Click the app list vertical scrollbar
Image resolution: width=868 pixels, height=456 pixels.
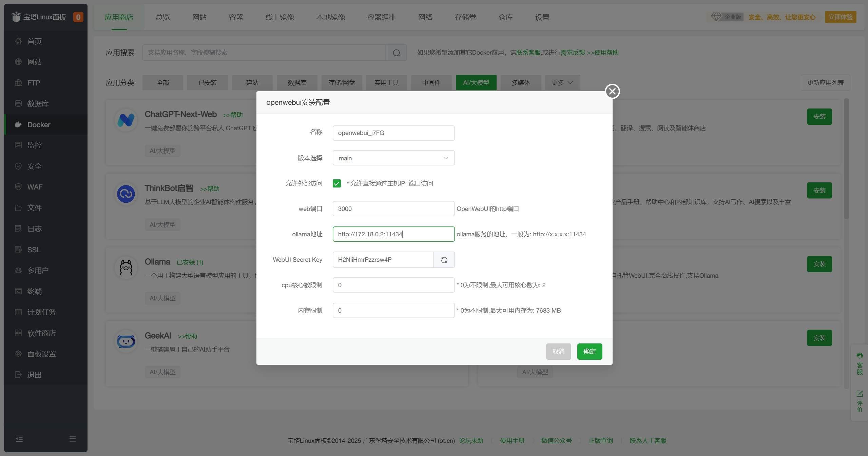tap(846, 159)
